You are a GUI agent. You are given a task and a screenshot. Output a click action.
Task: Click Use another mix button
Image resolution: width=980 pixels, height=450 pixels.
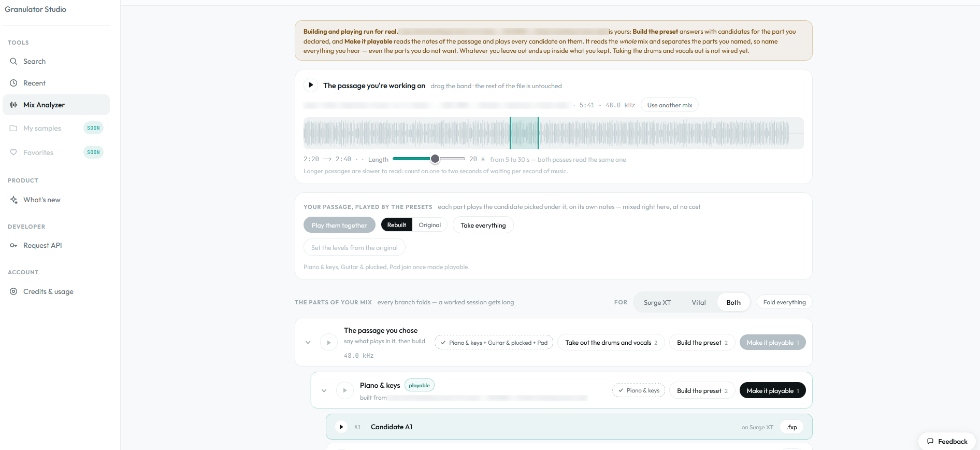pyautogui.click(x=670, y=105)
